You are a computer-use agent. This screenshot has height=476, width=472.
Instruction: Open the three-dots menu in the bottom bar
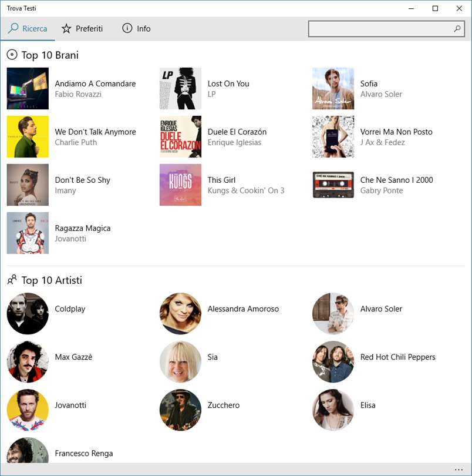458,470
